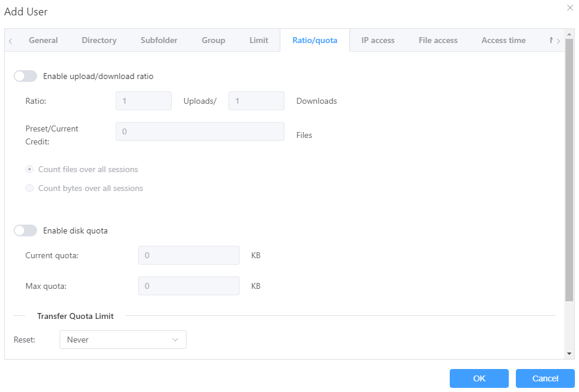
Task: Turn on the disk quota switch
Action: pyautogui.click(x=25, y=231)
